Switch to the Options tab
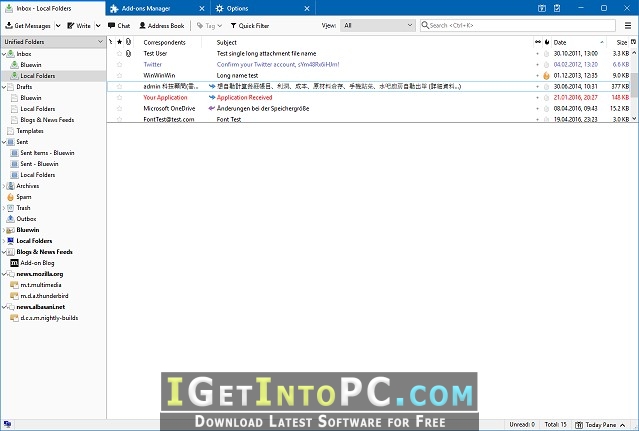Viewport: 639px width, 431px height. [263, 8]
